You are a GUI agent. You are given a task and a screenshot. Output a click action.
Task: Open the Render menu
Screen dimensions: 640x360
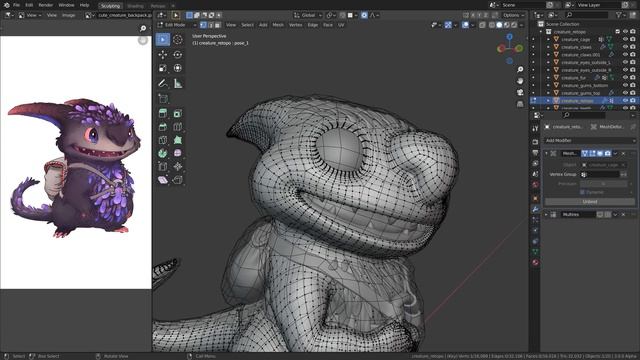[x=46, y=5]
